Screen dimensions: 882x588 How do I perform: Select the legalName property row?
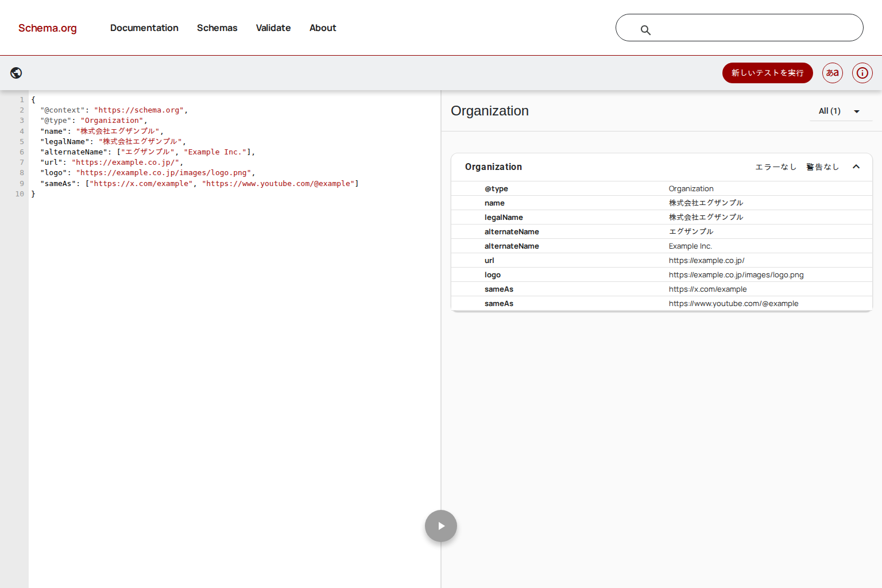[661, 217]
